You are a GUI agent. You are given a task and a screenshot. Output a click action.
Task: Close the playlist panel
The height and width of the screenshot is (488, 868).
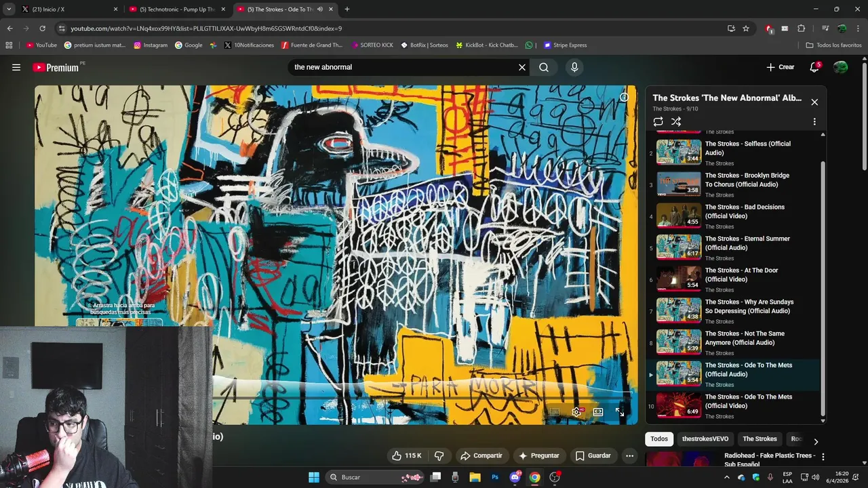click(814, 102)
